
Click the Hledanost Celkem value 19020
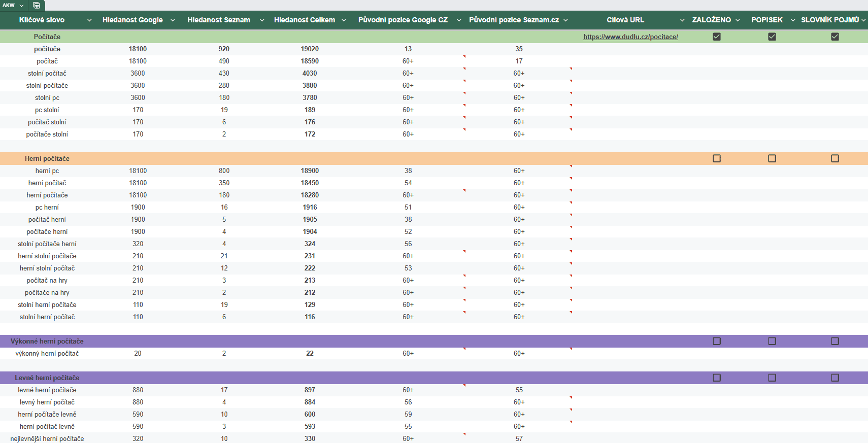click(x=310, y=49)
